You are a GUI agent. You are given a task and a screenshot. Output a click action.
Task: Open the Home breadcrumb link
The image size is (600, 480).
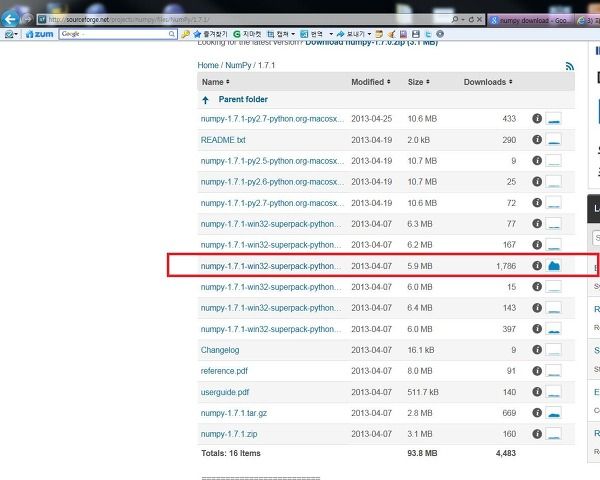[208, 65]
